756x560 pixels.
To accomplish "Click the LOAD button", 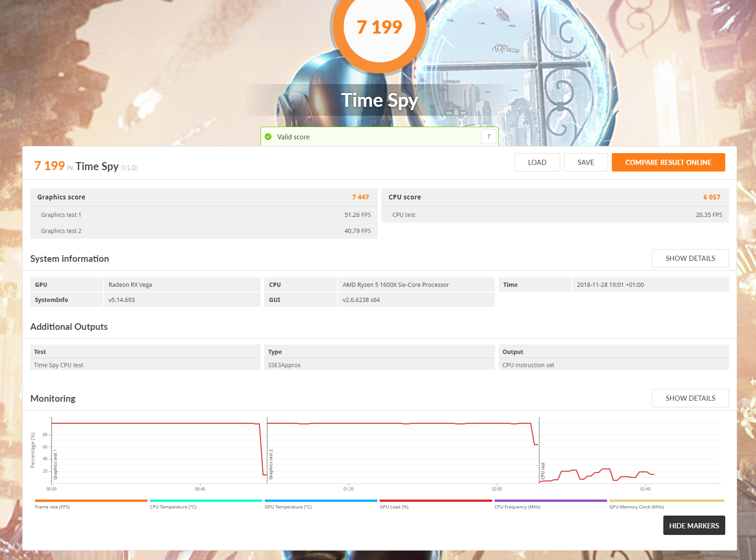I will tap(537, 162).
